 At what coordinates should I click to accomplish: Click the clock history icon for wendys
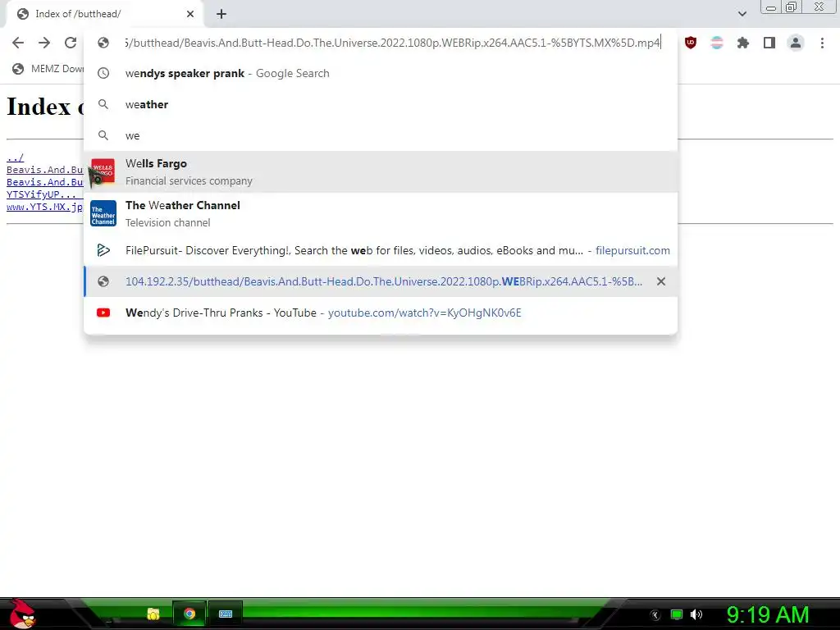103,73
